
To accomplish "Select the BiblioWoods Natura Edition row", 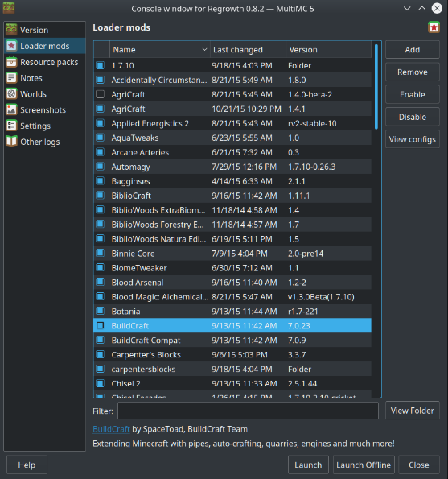I will click(232, 239).
